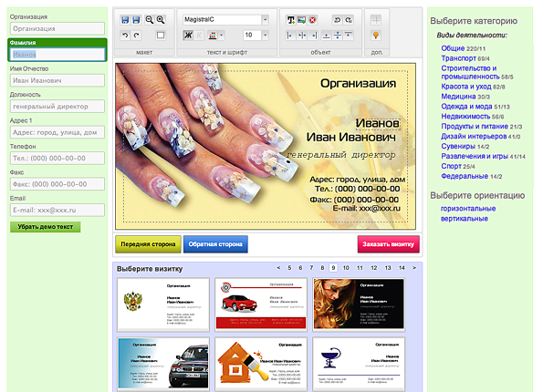Screen dimensions: 543x392
Task: Click the zoom out magnifier icon
Action: (149, 20)
